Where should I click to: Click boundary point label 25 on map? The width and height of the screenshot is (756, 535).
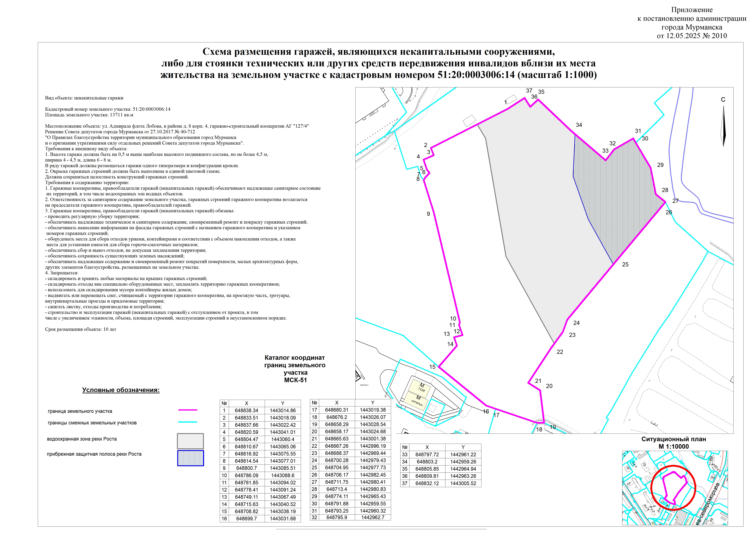point(625,265)
